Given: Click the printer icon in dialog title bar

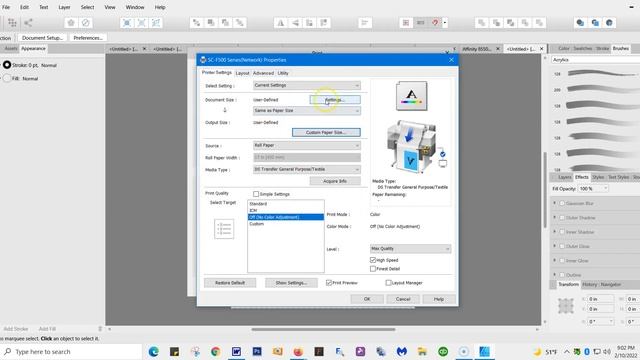Looking at the screenshot, I should pos(203,60).
